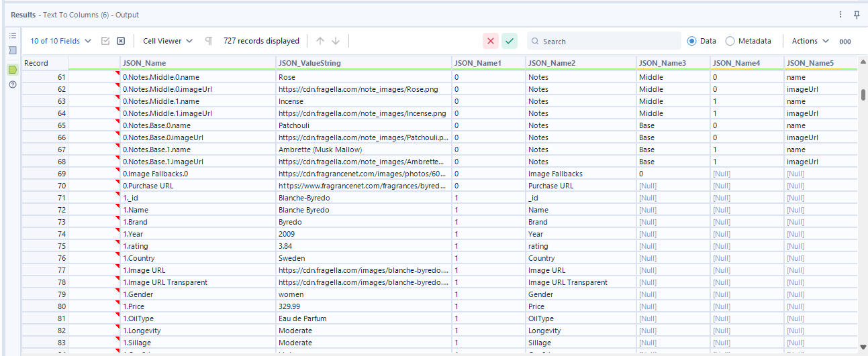Open the help question mark icon
Screen dimensions: 868x356
click(12, 84)
